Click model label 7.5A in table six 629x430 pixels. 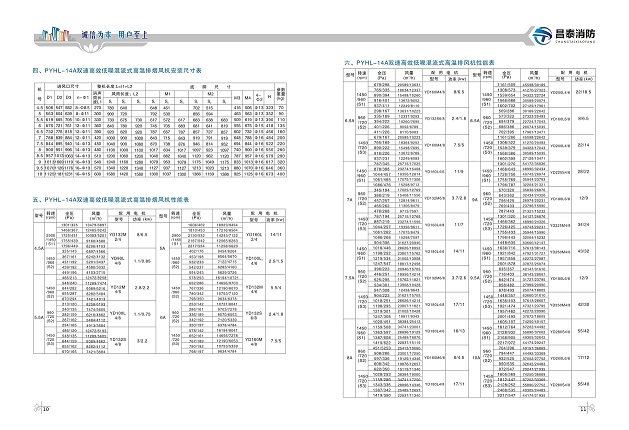(x=349, y=278)
